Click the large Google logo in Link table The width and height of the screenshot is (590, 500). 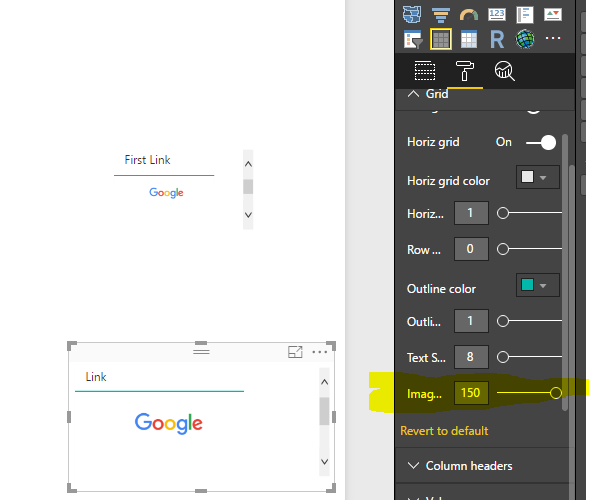point(169,423)
